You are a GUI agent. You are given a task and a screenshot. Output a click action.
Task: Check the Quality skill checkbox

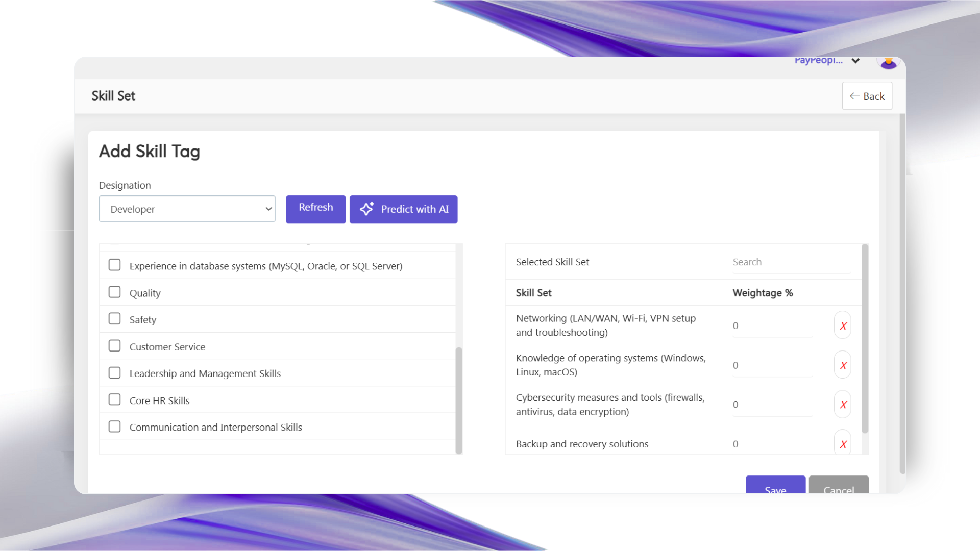tap(115, 292)
